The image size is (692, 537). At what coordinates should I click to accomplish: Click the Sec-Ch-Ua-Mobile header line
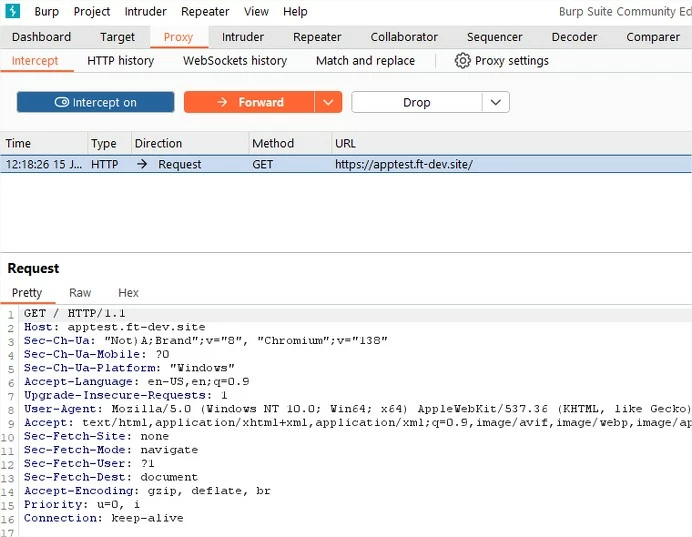click(96, 354)
